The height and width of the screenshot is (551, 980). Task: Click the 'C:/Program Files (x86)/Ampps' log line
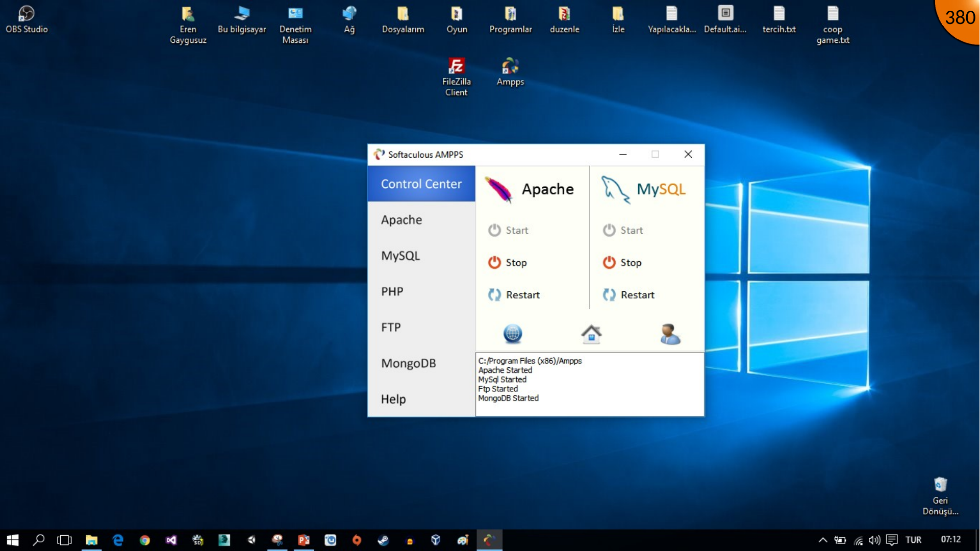[x=530, y=361]
